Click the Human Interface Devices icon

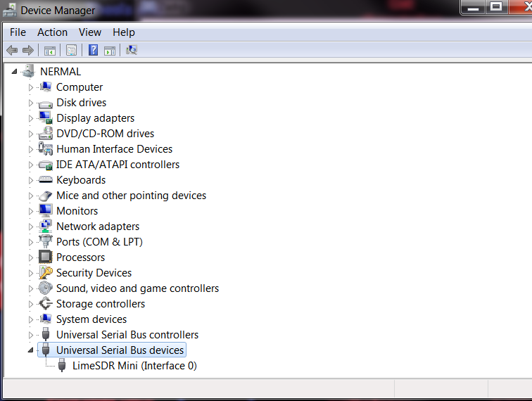[46, 148]
